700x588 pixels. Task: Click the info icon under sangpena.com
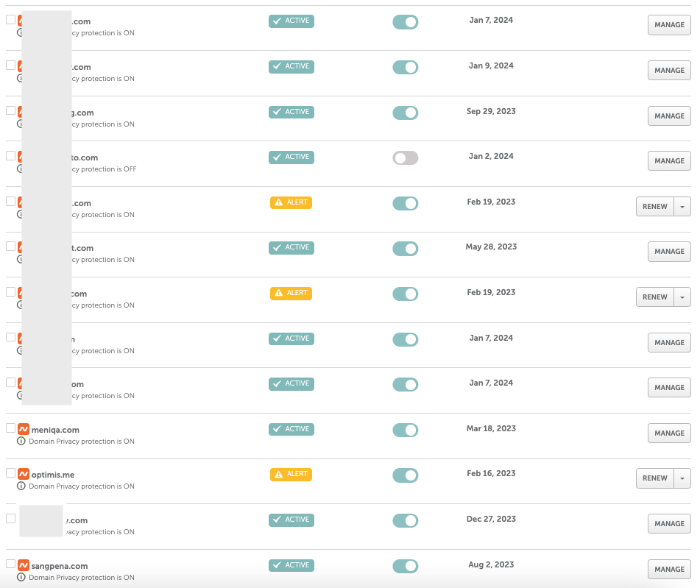tap(21, 578)
